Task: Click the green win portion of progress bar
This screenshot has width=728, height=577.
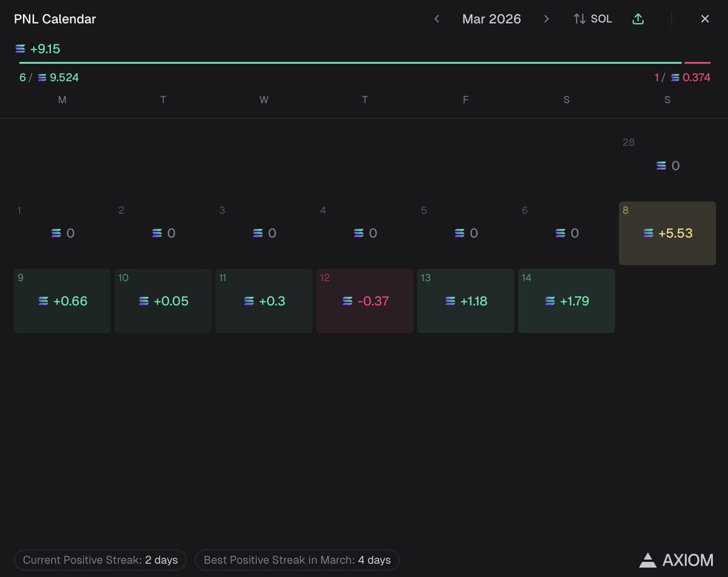Action: (x=350, y=62)
